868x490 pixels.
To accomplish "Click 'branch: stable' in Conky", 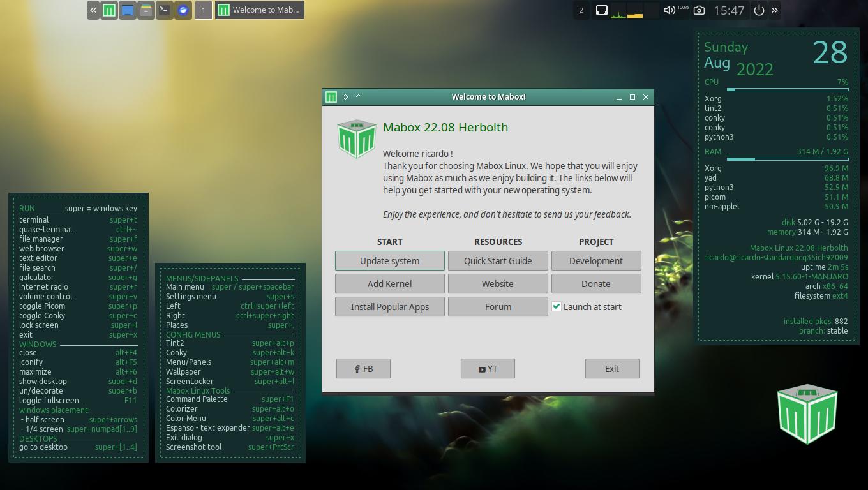I will coord(823,331).
